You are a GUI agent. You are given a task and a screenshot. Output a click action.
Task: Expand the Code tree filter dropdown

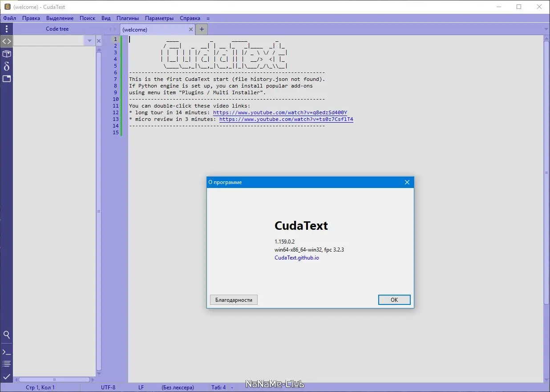pyautogui.click(x=89, y=41)
